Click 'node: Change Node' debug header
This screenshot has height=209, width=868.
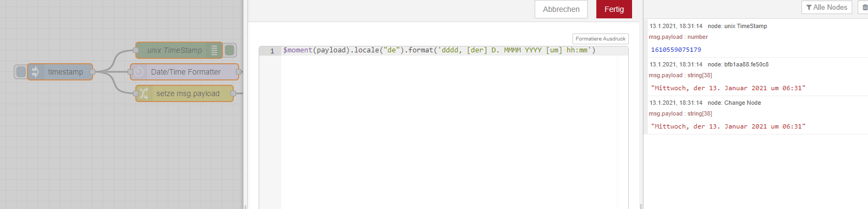(x=734, y=103)
